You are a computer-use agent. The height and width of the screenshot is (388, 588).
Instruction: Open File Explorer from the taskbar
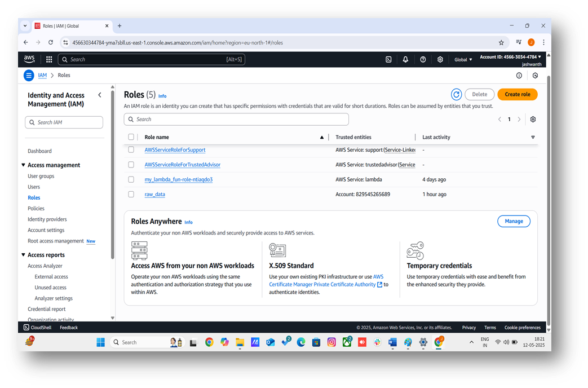[240, 342]
